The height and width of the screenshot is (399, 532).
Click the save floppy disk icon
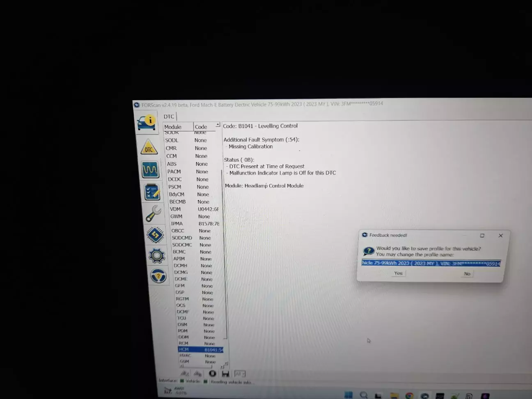(225, 374)
